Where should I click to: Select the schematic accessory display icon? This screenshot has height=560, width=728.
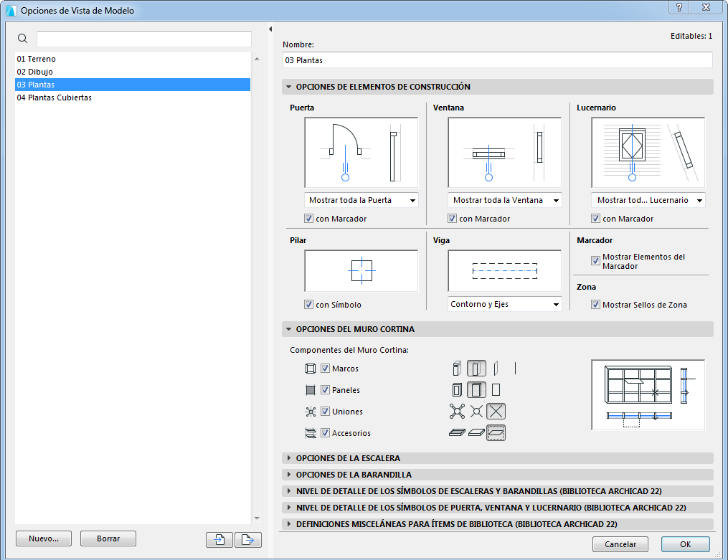(x=496, y=432)
